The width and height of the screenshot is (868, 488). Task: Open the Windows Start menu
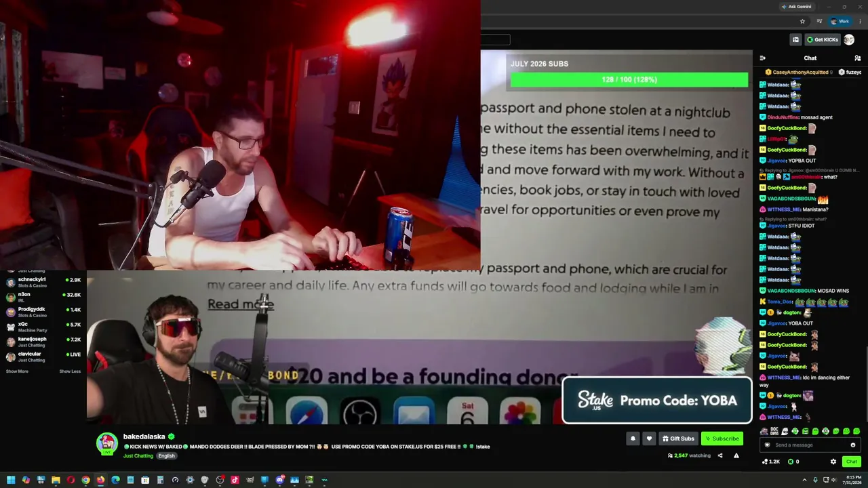11,481
